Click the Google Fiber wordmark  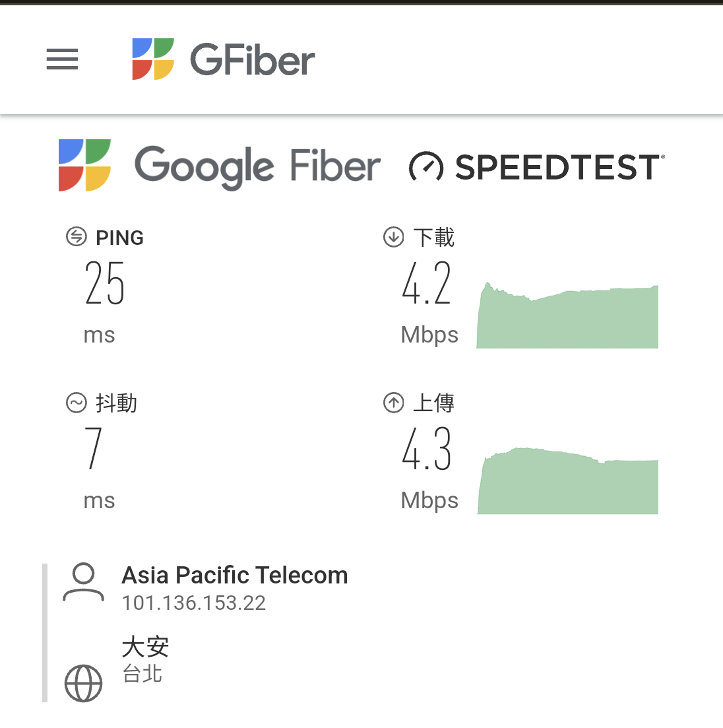pyautogui.click(x=257, y=166)
